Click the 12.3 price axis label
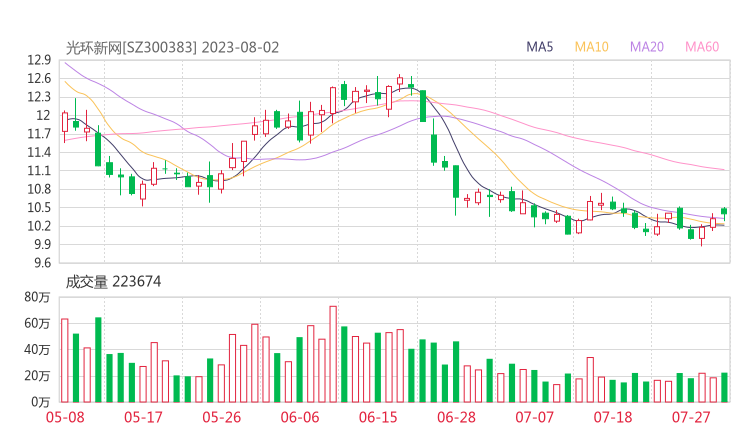The height and width of the screenshot is (440, 740). click(x=39, y=97)
